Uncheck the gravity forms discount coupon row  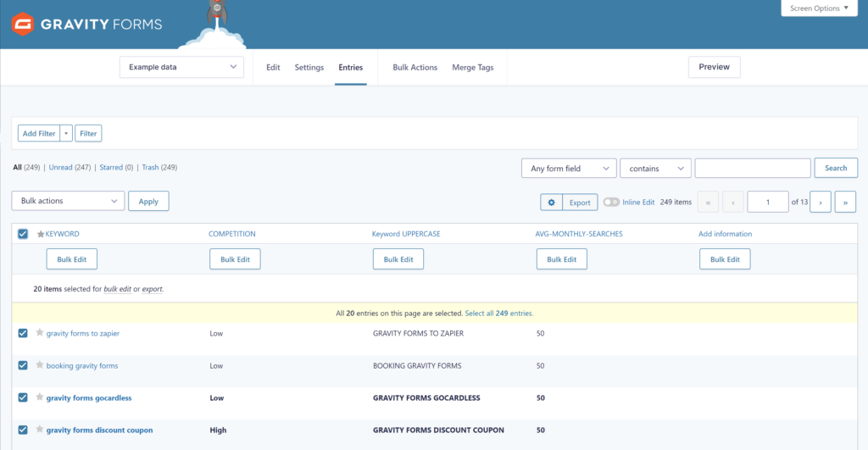23,430
